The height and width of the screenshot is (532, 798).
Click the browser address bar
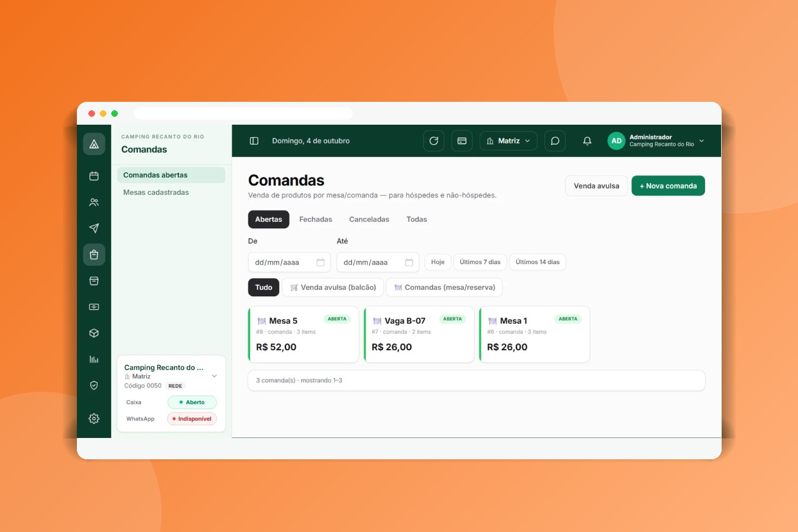(x=243, y=113)
